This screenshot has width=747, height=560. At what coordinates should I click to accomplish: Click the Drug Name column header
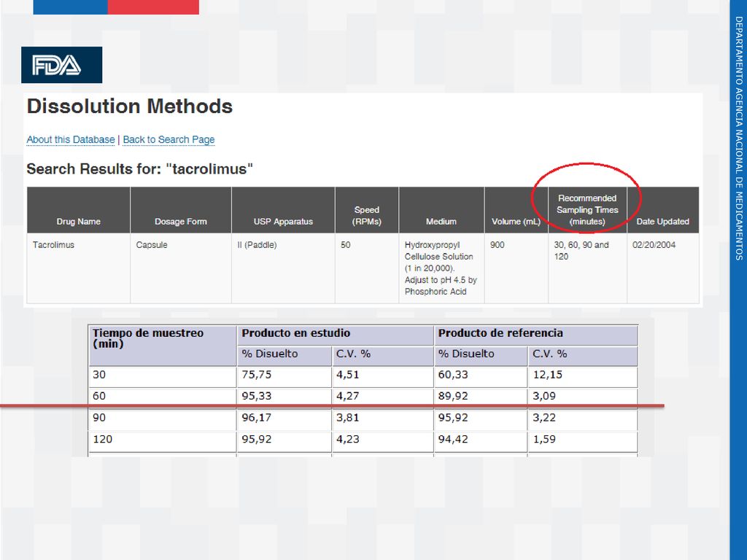point(79,210)
